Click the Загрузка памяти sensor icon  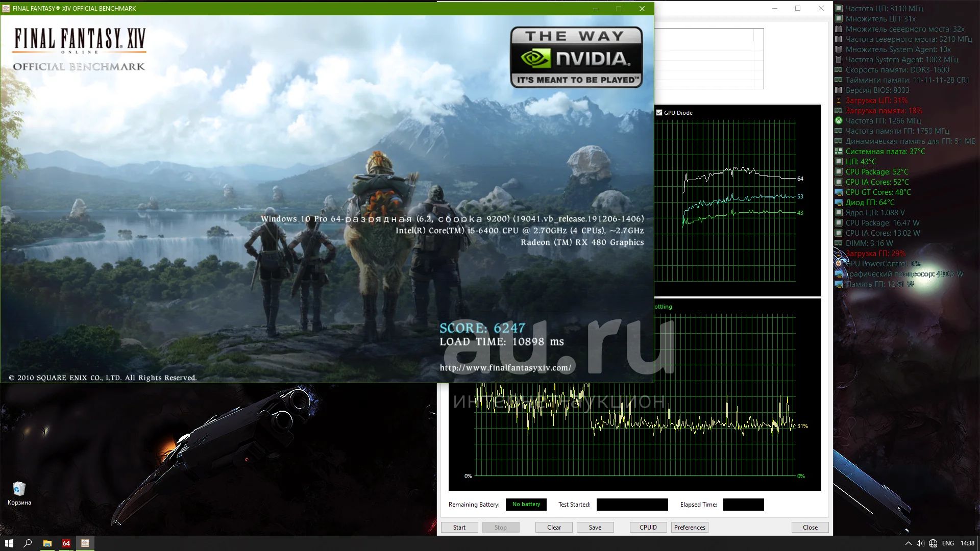[838, 111]
